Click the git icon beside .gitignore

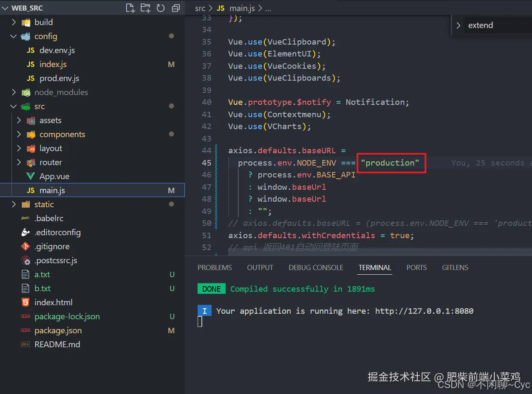[25, 246]
